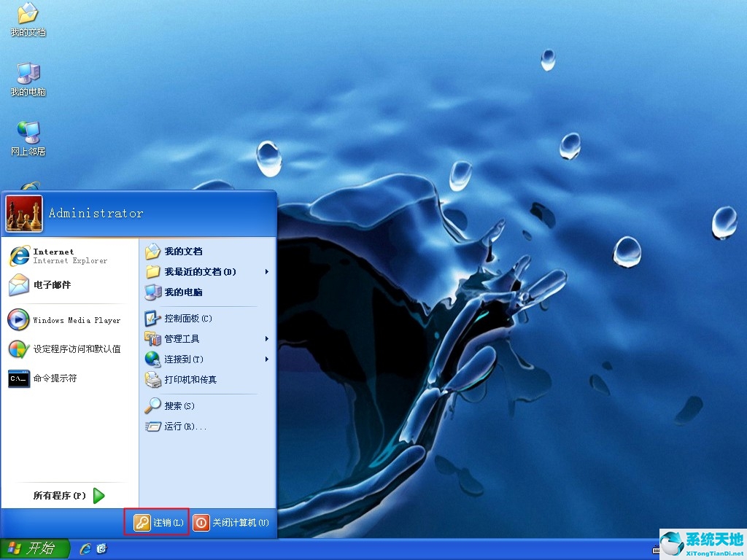This screenshot has width=747, height=560.
Task: Launch Internet Explorer from Quick Launch taskbar
Action: click(x=86, y=549)
